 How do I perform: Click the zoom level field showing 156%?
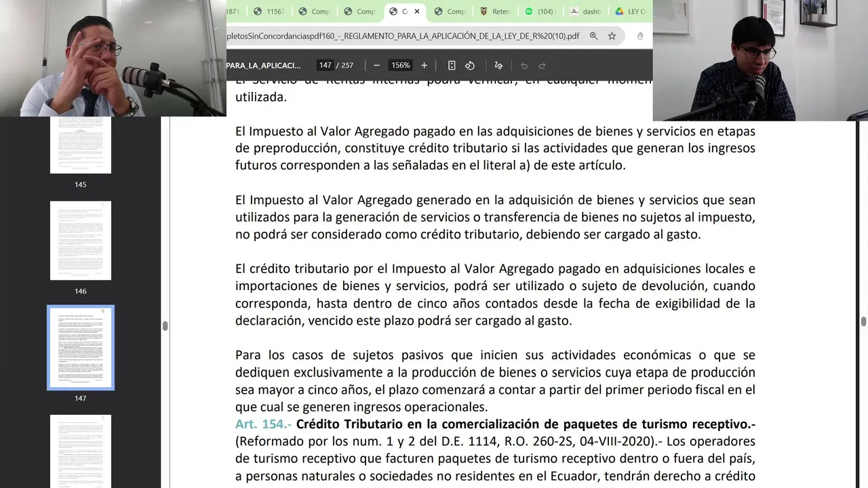[400, 66]
